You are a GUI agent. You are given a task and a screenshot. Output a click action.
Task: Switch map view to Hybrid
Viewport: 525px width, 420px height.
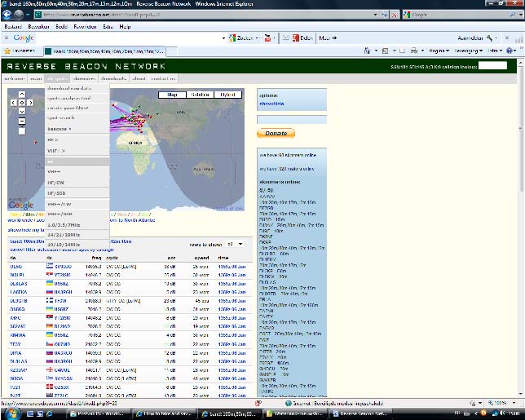tap(227, 95)
